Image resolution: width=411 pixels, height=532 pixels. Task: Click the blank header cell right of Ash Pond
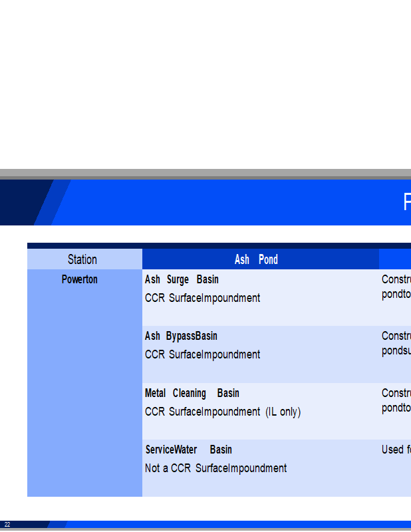[x=395, y=259]
